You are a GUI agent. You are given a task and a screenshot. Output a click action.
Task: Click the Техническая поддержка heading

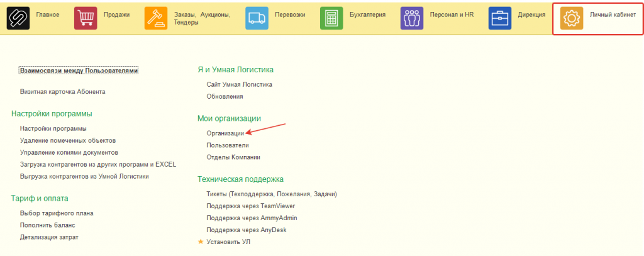(241, 179)
